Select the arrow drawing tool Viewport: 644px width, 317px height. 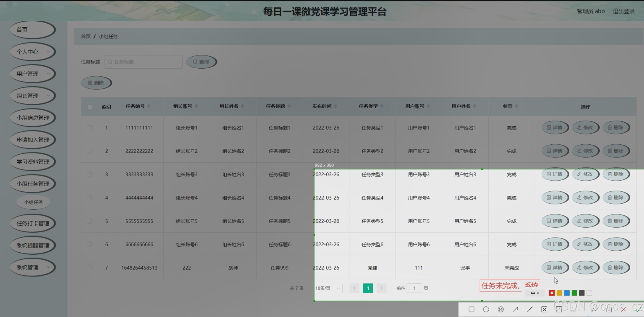(515, 309)
